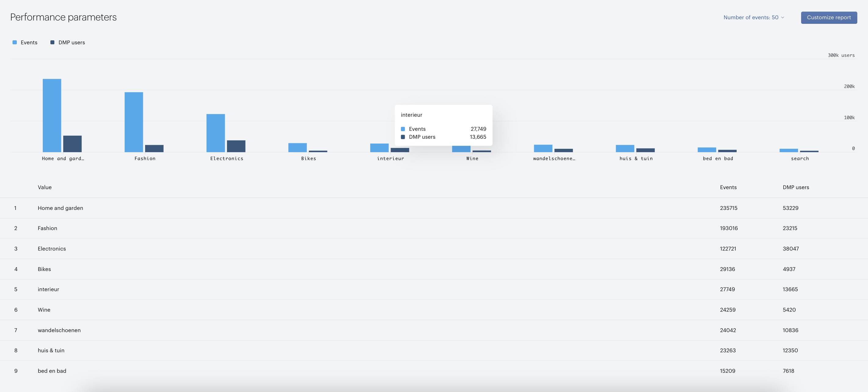Select the Home and garden table row
This screenshot has width=868, height=392.
tap(434, 208)
